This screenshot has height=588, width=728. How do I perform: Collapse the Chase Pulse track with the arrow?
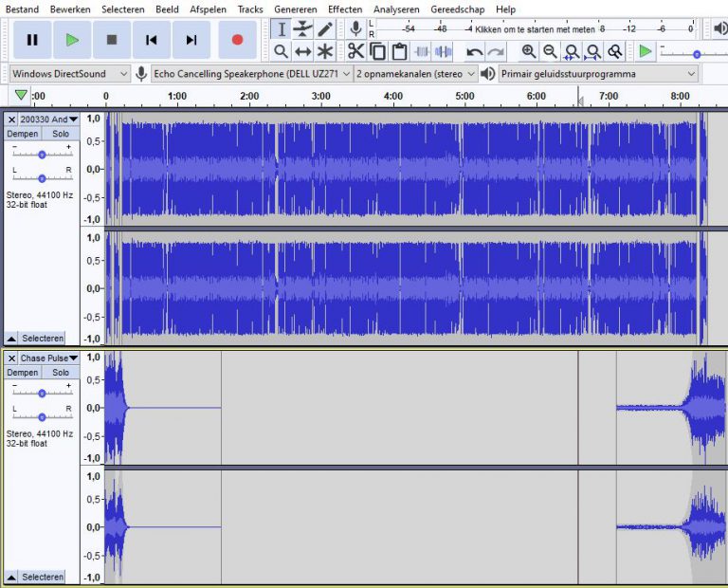click(11, 577)
